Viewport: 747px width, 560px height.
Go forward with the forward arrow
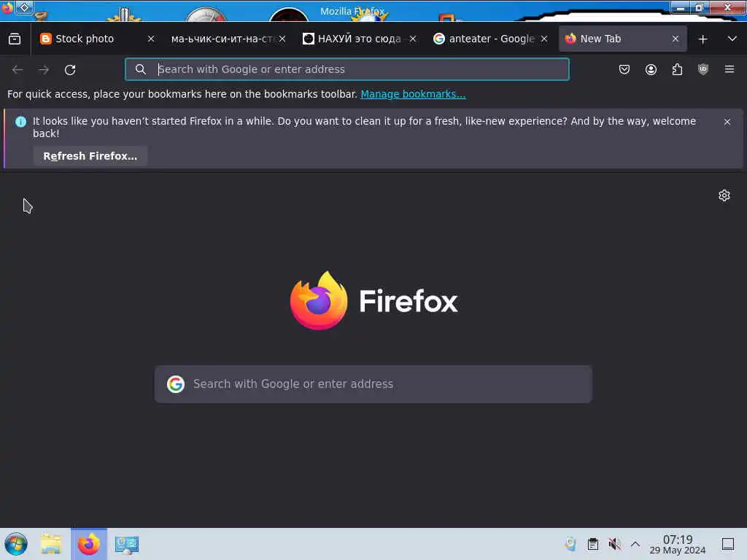pyautogui.click(x=44, y=70)
